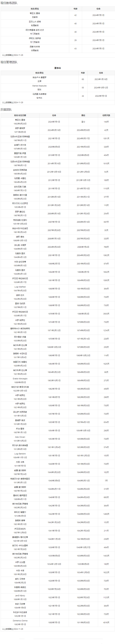Click the 董事会 table caption

click(57, 68)
